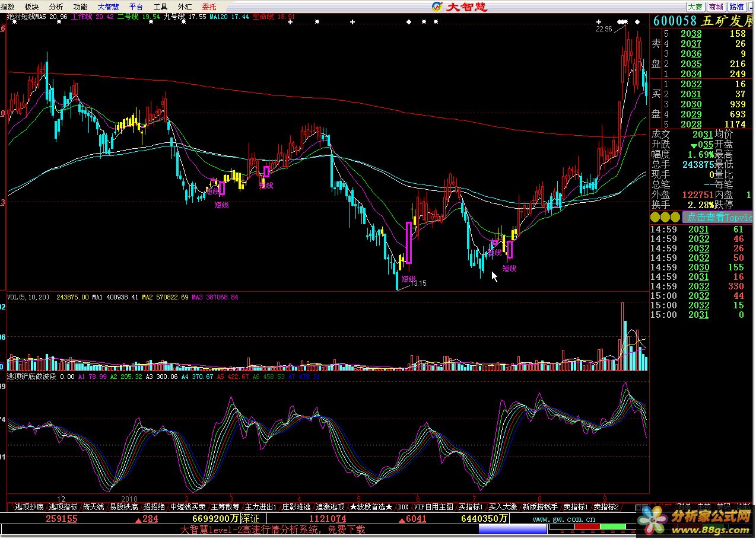Open the 平台 menu
The width and height of the screenshot is (756, 539).
tap(136, 7)
